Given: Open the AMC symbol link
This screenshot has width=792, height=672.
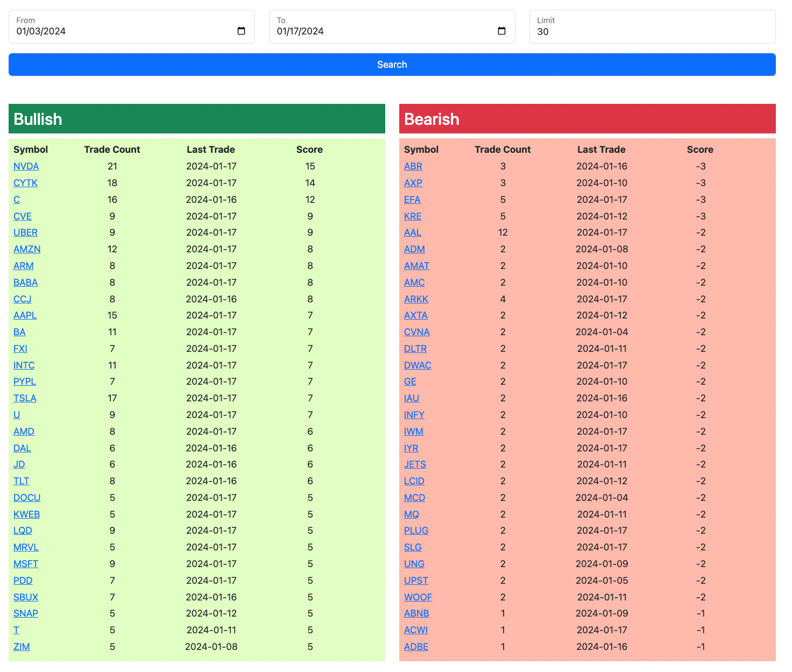Looking at the screenshot, I should pos(414,282).
